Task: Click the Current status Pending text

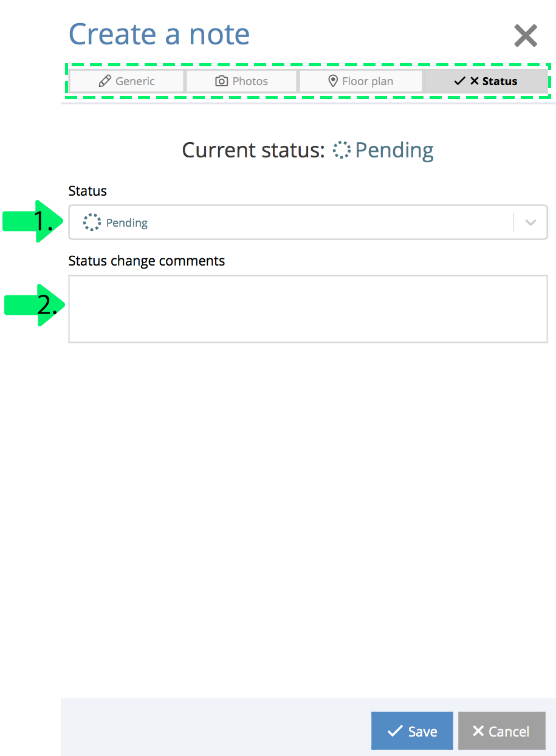Action: click(x=394, y=150)
